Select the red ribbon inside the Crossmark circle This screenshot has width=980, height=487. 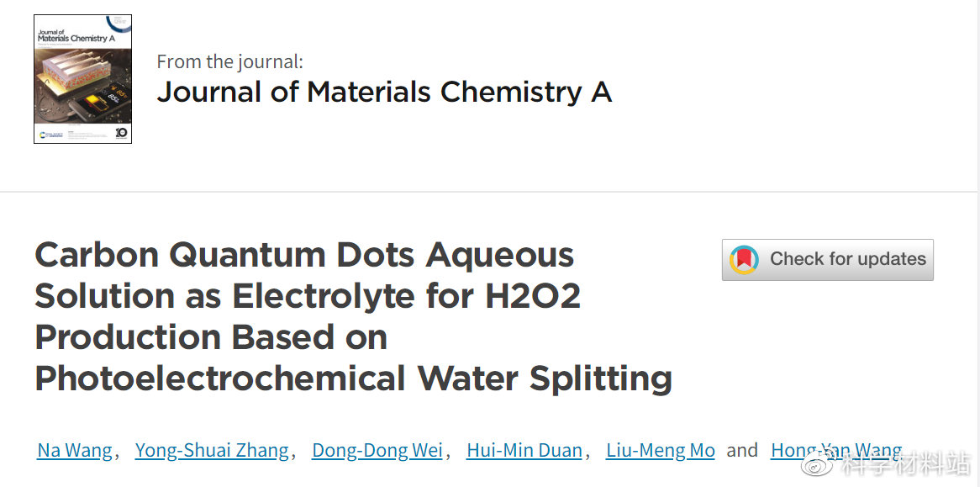[x=743, y=259]
